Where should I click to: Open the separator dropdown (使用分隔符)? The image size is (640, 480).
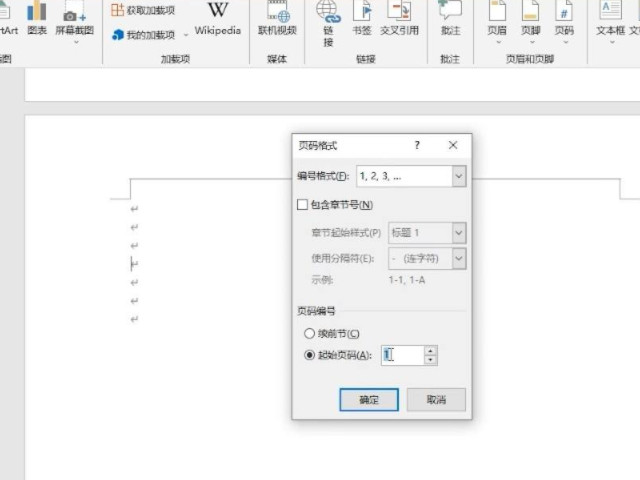[459, 258]
